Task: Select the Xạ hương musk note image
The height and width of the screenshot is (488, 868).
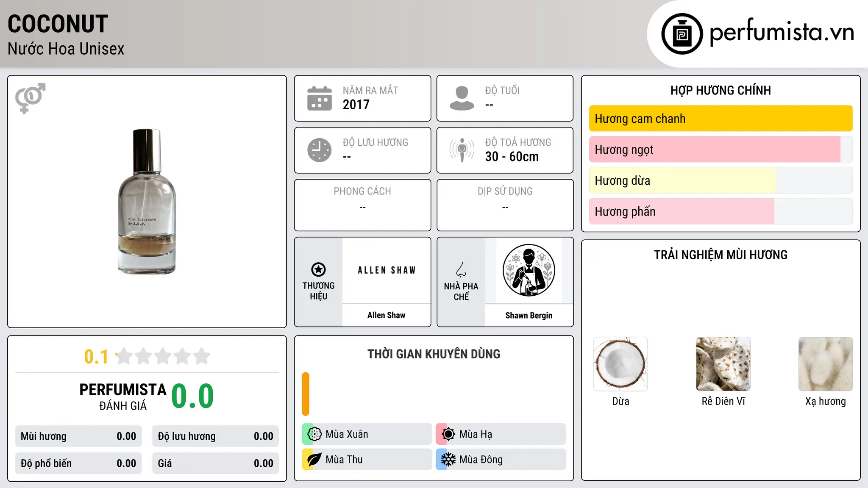Action: [x=826, y=364]
